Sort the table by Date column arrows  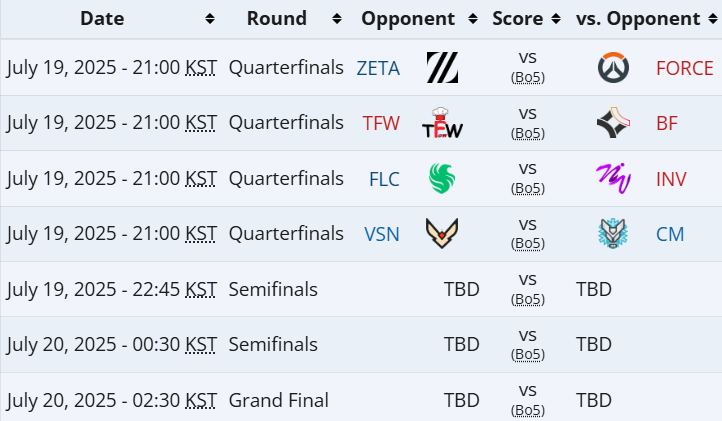210,19
